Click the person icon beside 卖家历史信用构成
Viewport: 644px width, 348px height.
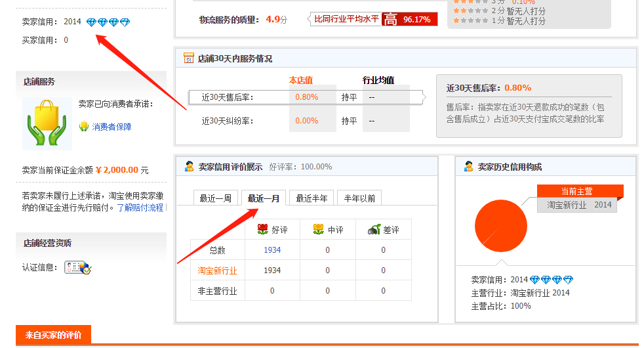click(x=469, y=167)
